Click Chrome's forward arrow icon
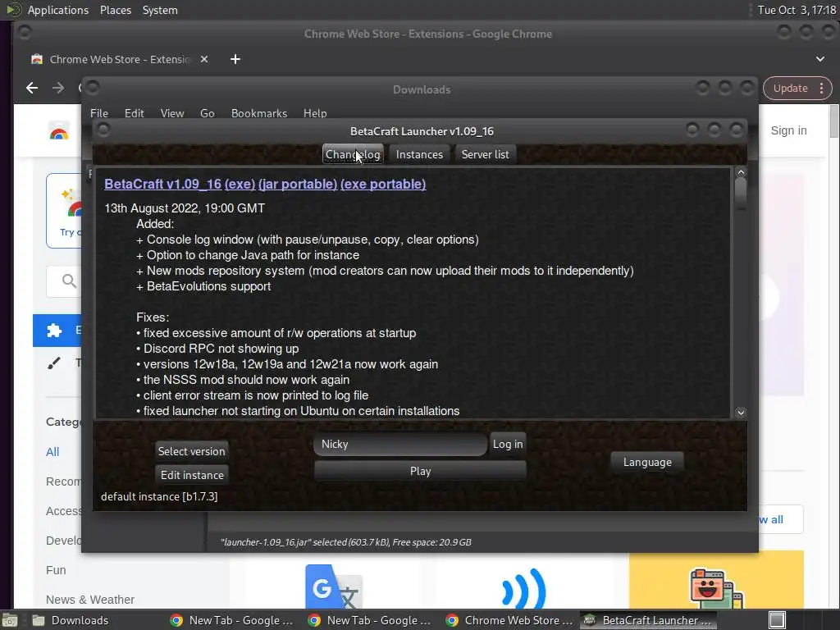 [x=58, y=88]
